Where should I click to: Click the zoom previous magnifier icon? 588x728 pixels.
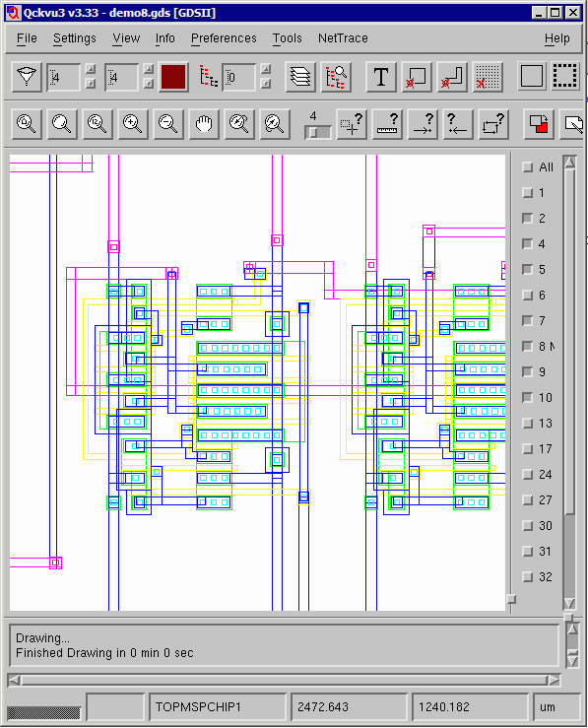98,124
